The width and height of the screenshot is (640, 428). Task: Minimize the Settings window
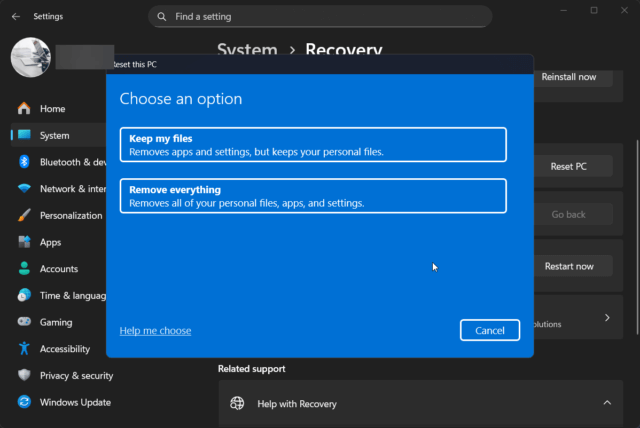[564, 10]
